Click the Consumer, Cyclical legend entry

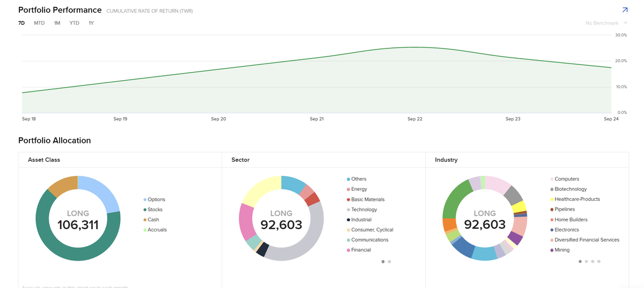point(370,230)
